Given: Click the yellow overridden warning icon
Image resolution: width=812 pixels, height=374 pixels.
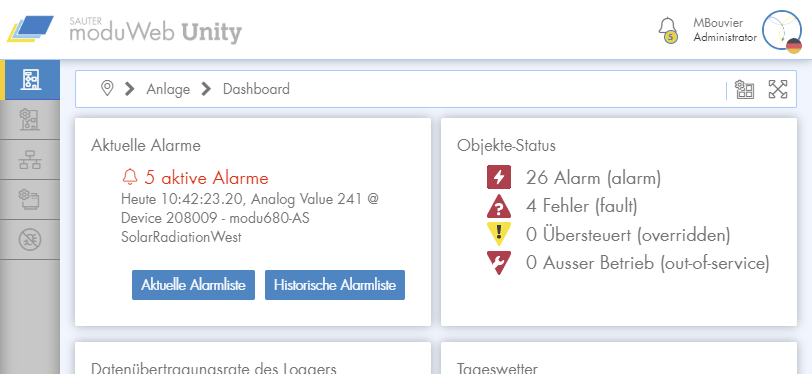Looking at the screenshot, I should [499, 234].
